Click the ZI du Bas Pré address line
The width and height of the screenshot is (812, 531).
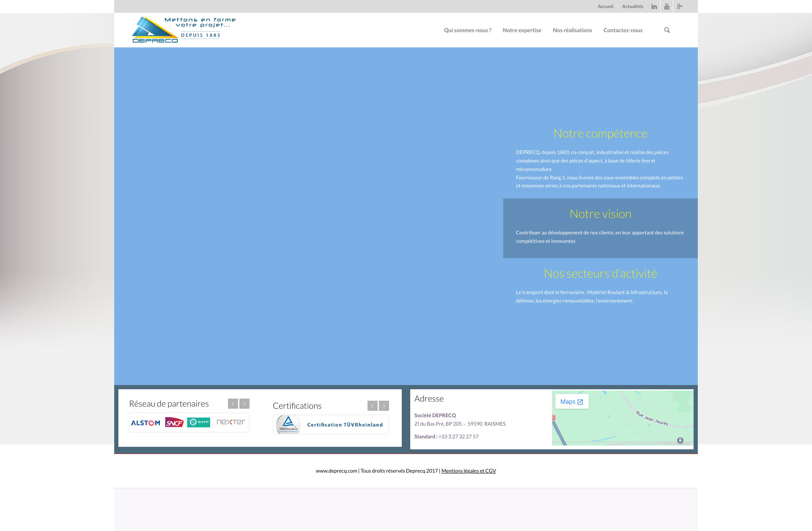pos(460,424)
